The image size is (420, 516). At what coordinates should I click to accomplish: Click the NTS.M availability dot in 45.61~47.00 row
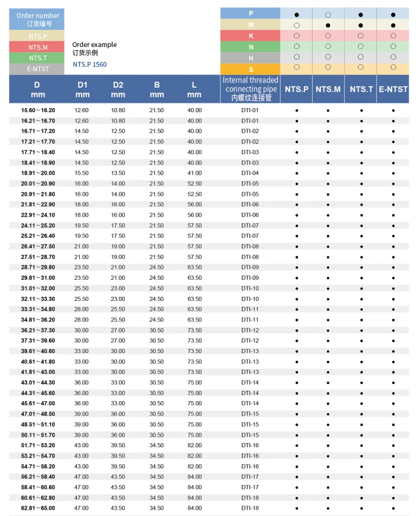coord(328,404)
